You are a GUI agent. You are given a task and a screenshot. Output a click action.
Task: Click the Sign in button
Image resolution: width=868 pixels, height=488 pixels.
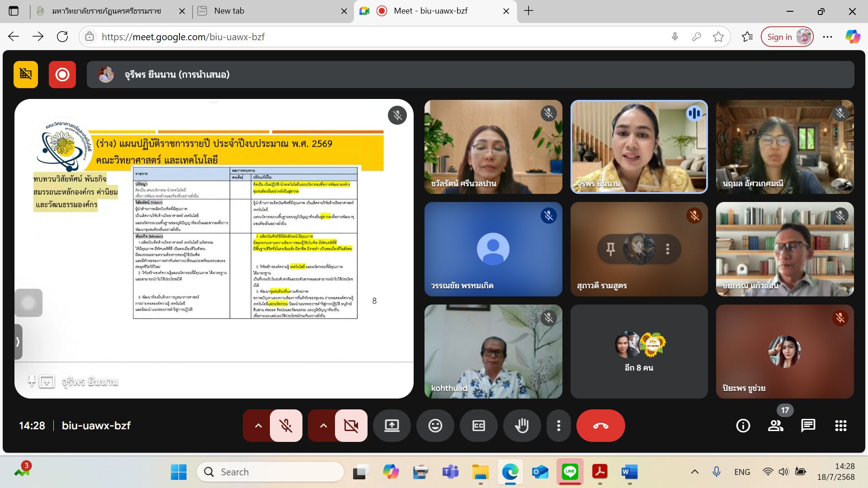tap(779, 37)
